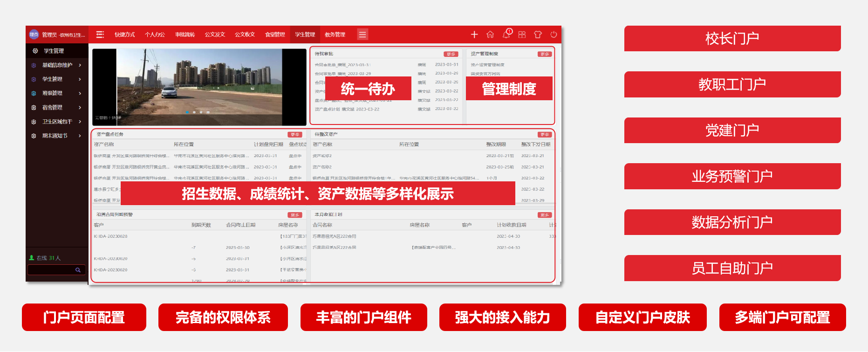Open the 个人办公 top menu
Screen dimensions: 868x352
tap(155, 35)
